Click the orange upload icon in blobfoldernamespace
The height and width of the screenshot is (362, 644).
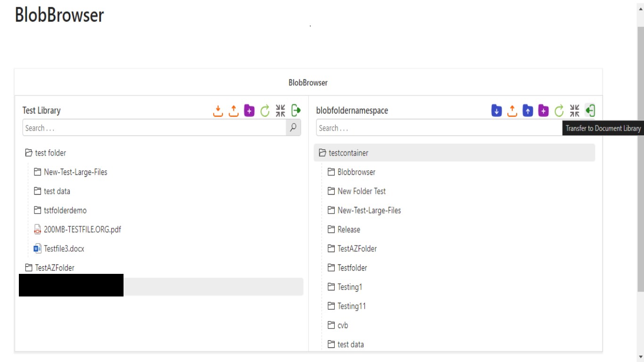pyautogui.click(x=512, y=111)
